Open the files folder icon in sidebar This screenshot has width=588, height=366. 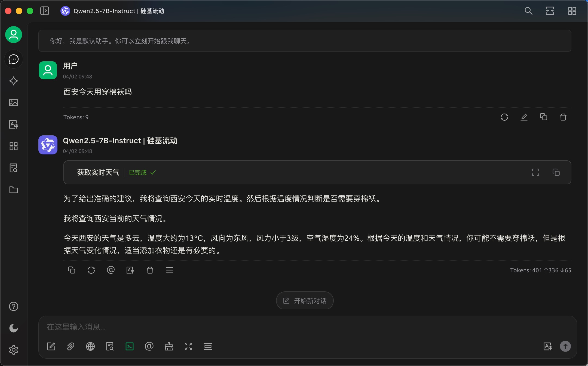click(x=14, y=190)
